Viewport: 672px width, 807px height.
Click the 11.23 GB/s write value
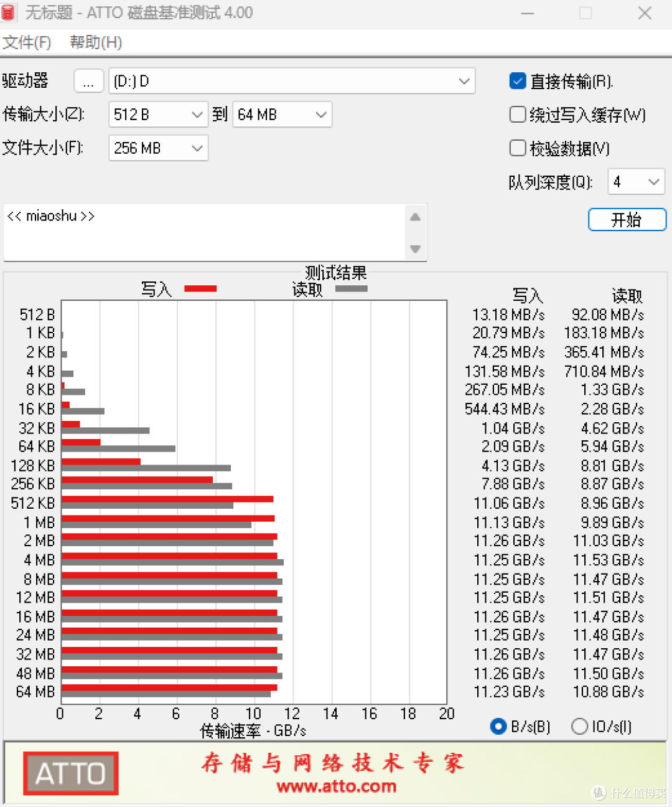509,692
